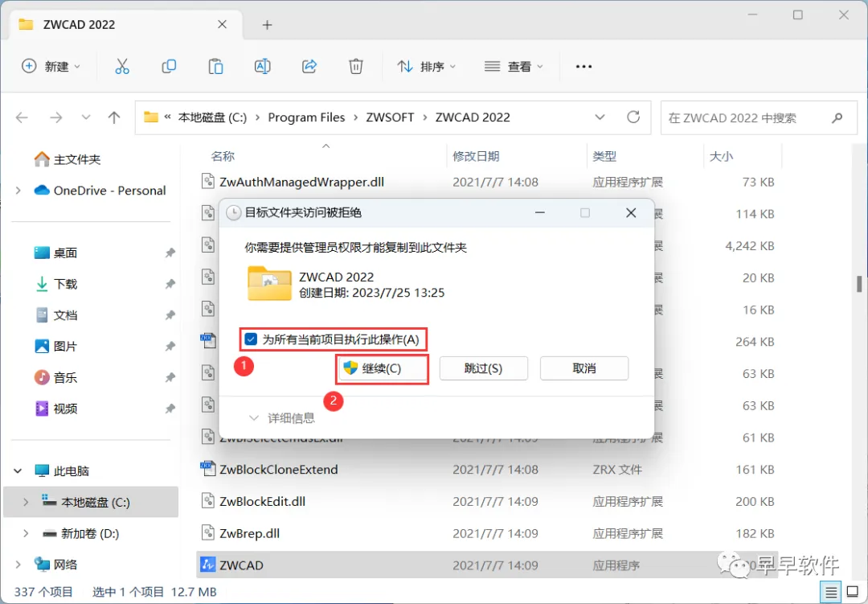Click the Cancel (取消) button in dialog
Viewport: 868px width, 604px height.
click(584, 368)
